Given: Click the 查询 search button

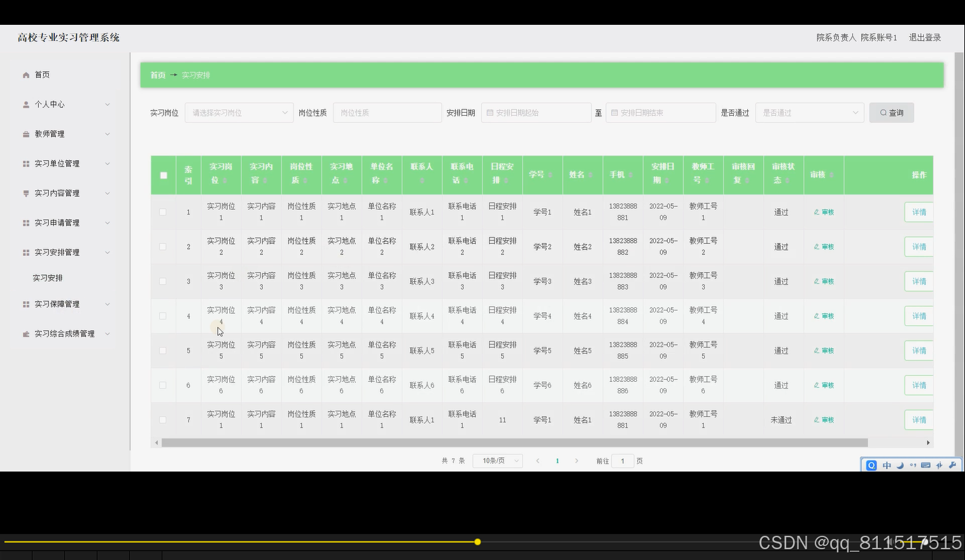Looking at the screenshot, I should click(x=891, y=113).
